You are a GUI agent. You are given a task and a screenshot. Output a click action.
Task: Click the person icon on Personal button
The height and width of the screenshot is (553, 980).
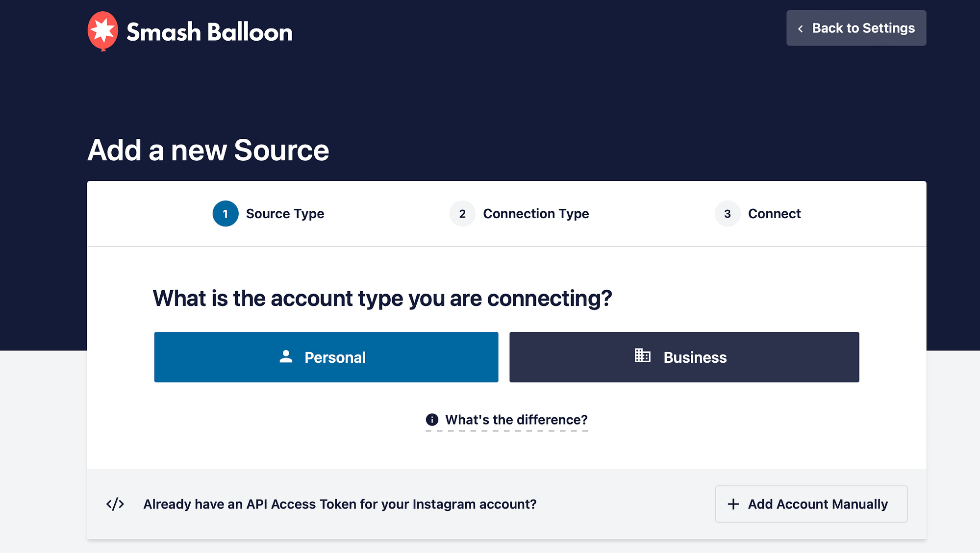click(286, 356)
